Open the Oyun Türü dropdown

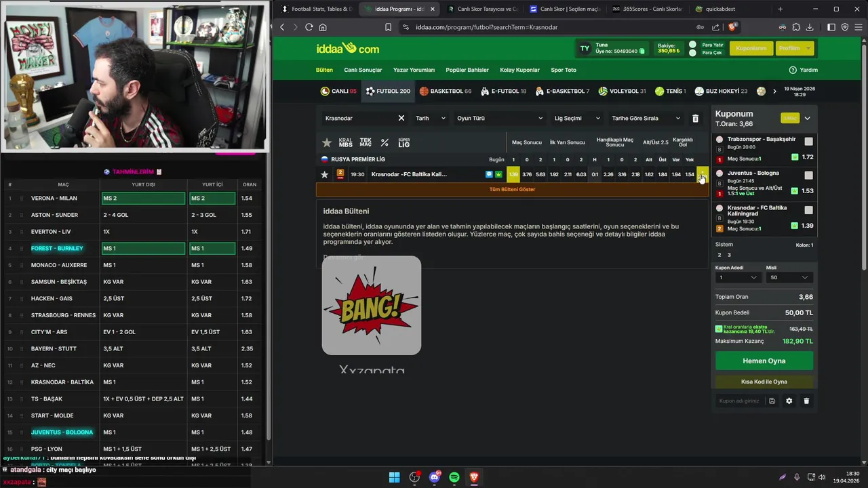point(500,118)
